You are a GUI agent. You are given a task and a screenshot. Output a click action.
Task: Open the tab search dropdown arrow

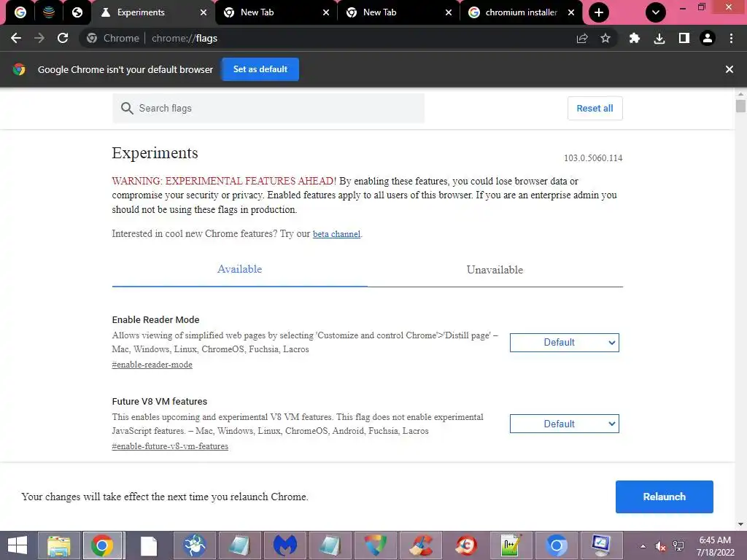(656, 12)
